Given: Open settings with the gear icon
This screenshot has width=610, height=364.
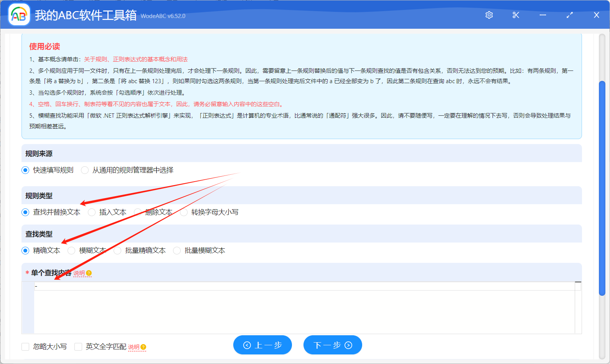Looking at the screenshot, I should pyautogui.click(x=489, y=15).
